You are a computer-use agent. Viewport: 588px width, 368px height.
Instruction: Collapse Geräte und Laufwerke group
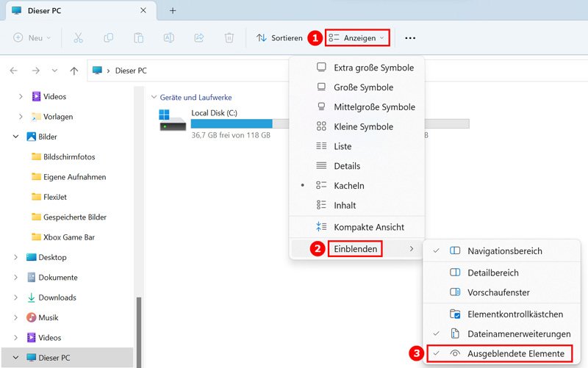(x=154, y=98)
